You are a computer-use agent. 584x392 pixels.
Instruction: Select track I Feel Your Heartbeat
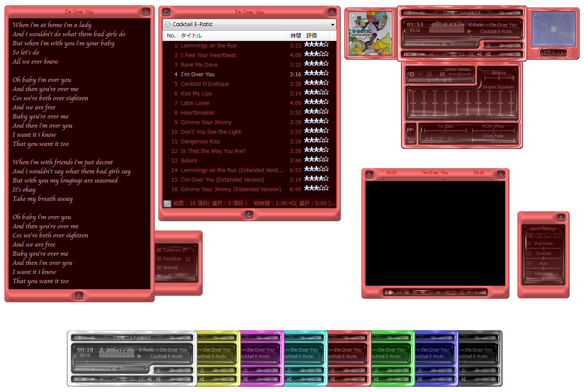tap(208, 55)
